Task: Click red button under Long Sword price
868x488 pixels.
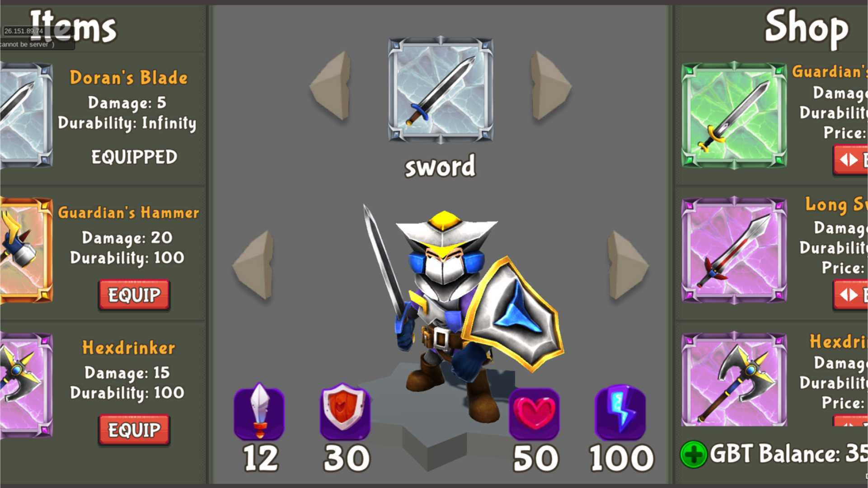Action: 850,295
